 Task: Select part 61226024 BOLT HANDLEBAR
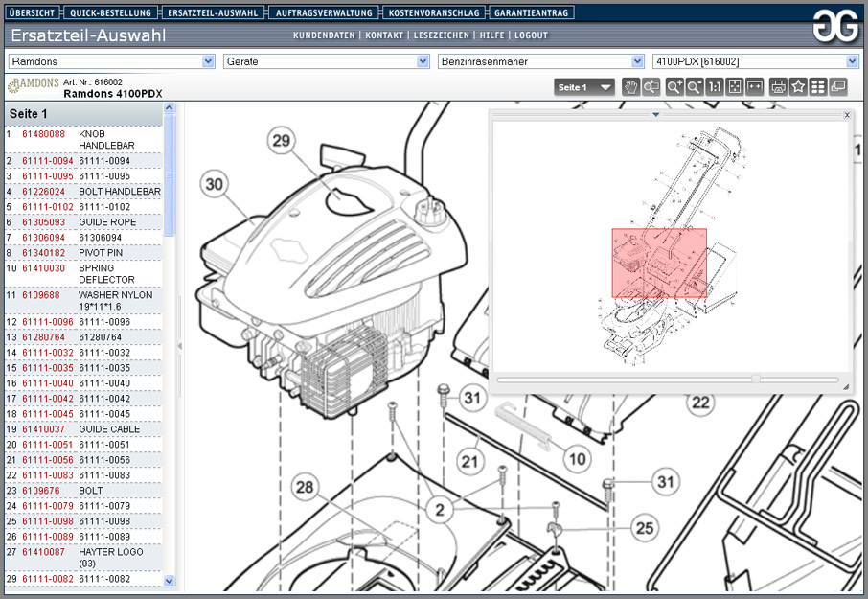pos(83,192)
